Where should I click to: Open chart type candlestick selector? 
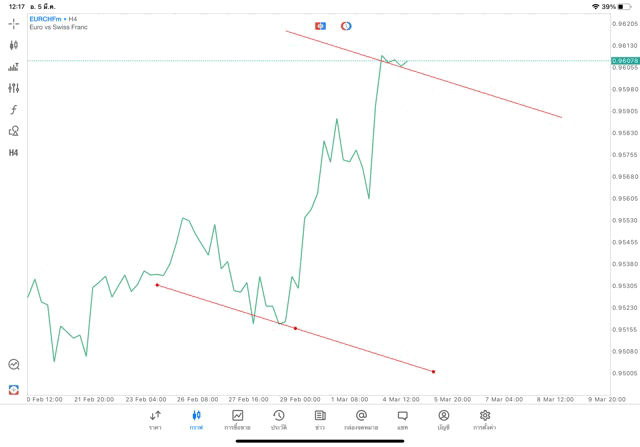point(14,45)
